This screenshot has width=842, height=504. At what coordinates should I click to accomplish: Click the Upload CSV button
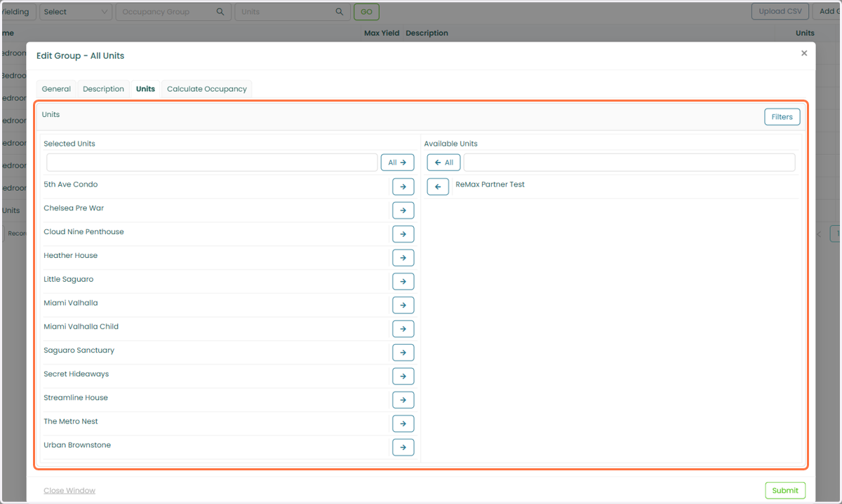pyautogui.click(x=780, y=12)
